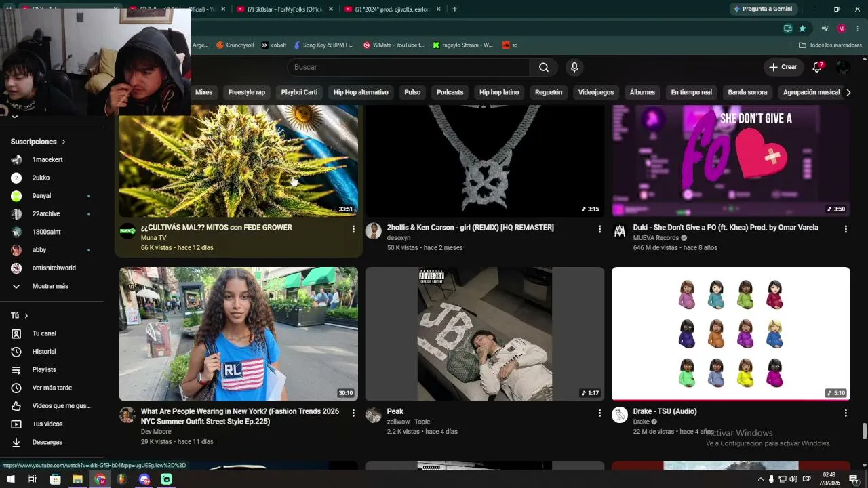Viewport: 868px width, 488px height.
Task: Activate voice search microphone icon
Action: click(574, 67)
